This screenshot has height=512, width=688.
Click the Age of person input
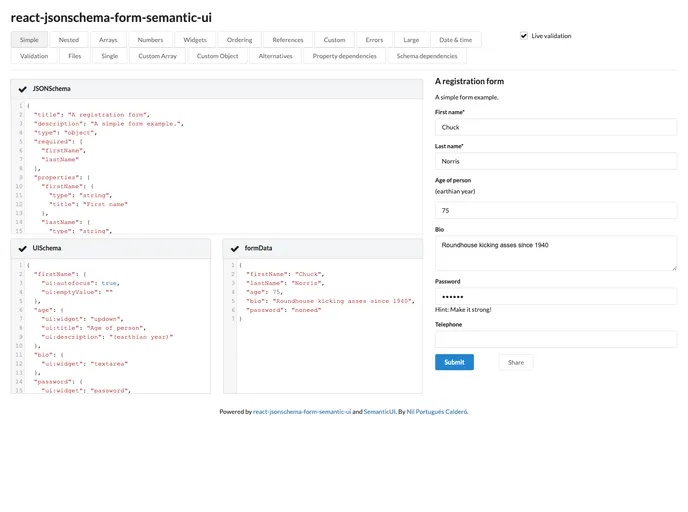(556, 211)
